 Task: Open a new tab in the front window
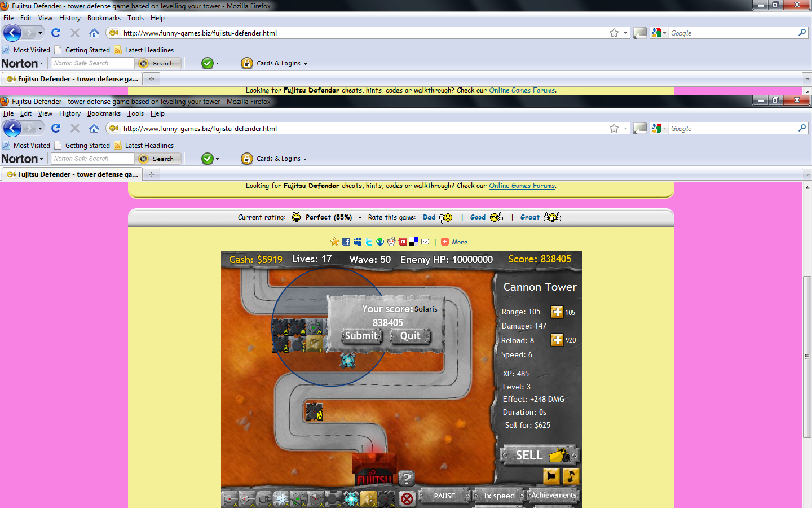[151, 174]
